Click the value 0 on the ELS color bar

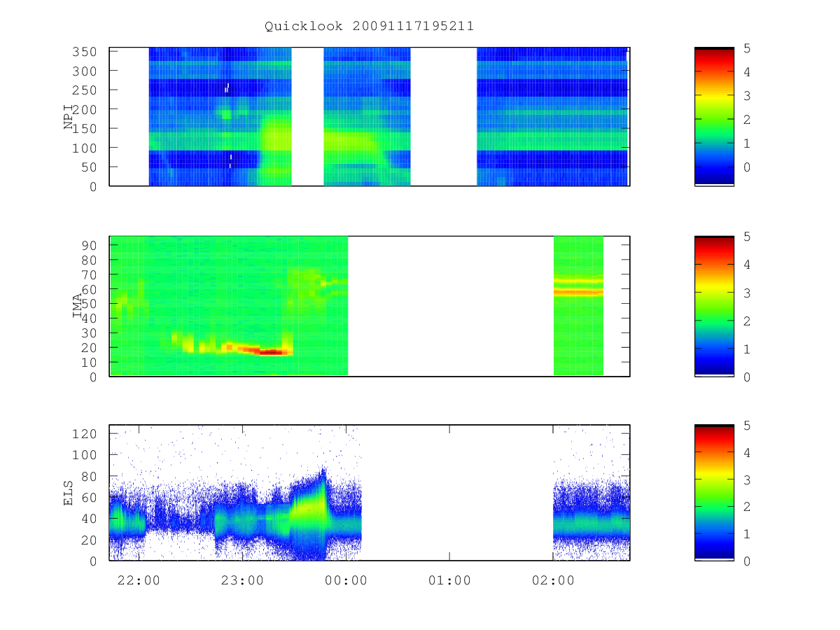click(x=748, y=561)
